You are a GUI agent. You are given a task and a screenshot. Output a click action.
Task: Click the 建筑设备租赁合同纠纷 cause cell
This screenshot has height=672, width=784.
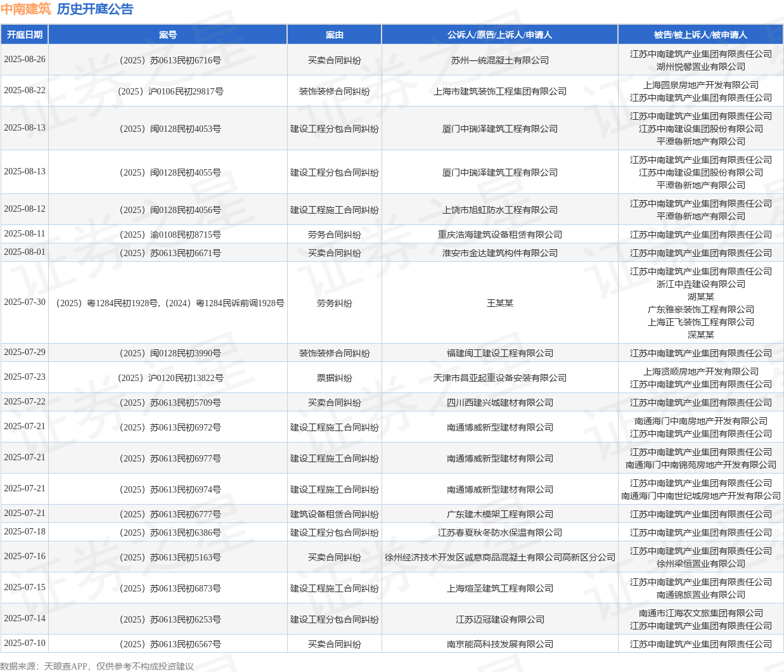tap(335, 514)
